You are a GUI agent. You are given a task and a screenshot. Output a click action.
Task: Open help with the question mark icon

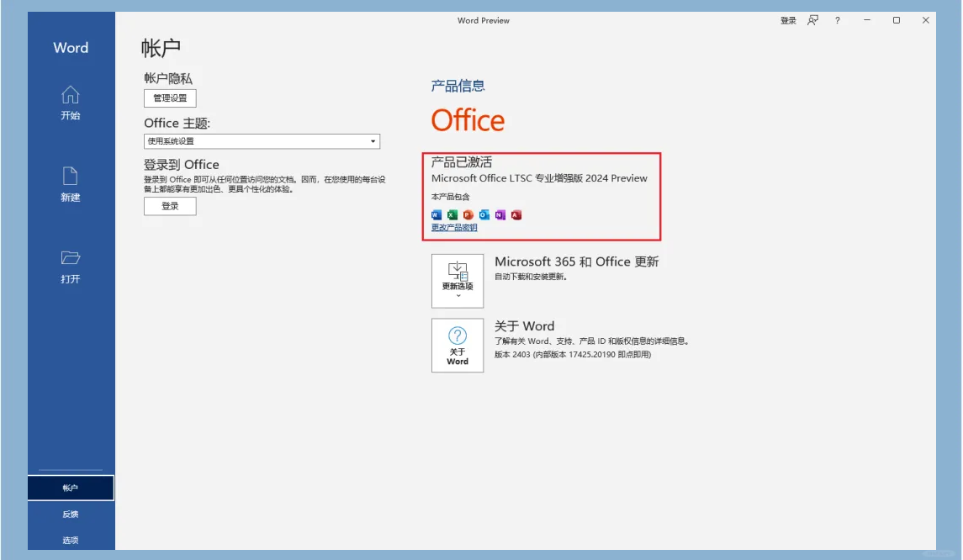tap(838, 20)
